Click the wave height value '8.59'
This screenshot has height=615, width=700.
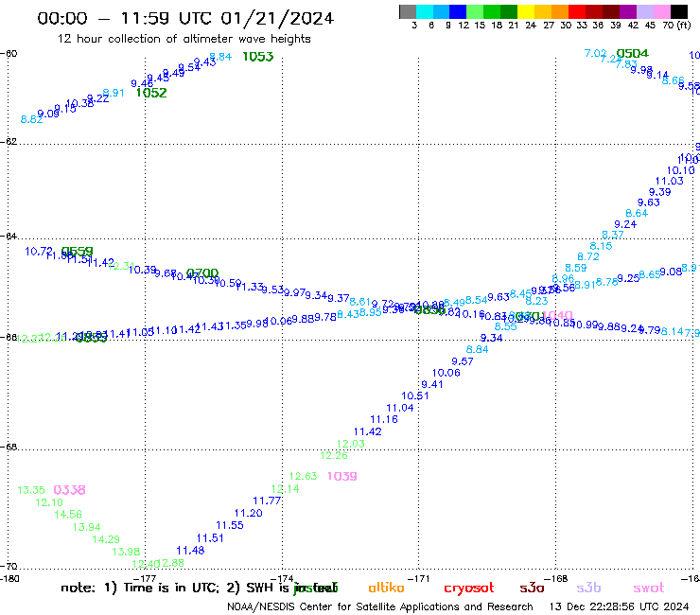tap(575, 268)
